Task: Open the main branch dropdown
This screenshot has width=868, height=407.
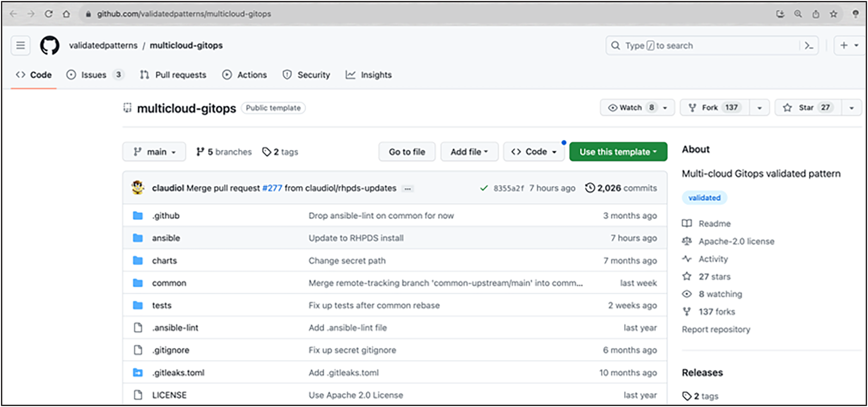Action: click(154, 152)
